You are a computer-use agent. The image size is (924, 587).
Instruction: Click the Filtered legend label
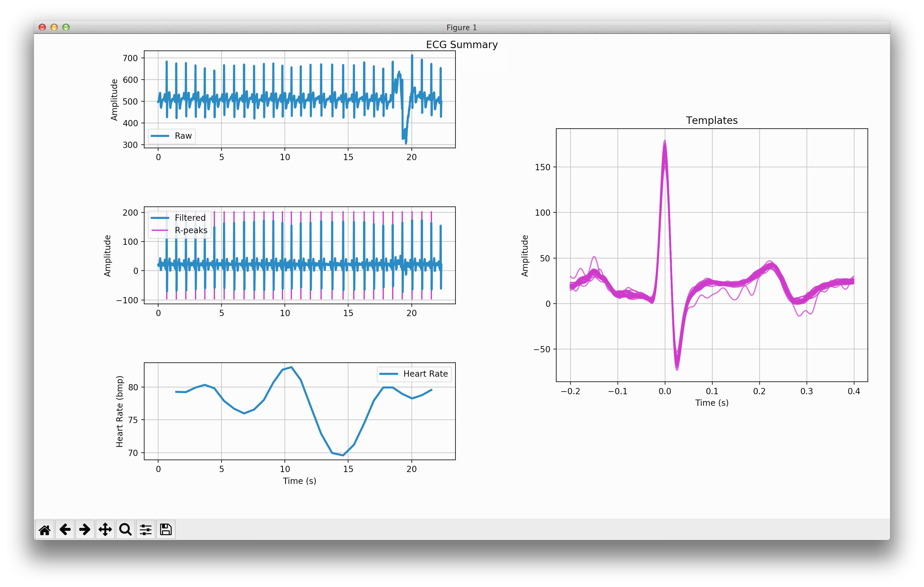pos(190,218)
